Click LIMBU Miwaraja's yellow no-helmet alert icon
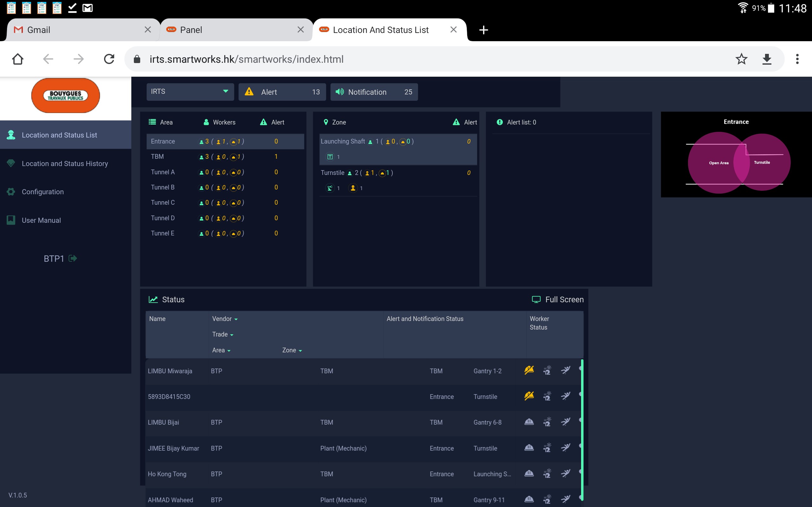812x507 pixels. coord(529,370)
